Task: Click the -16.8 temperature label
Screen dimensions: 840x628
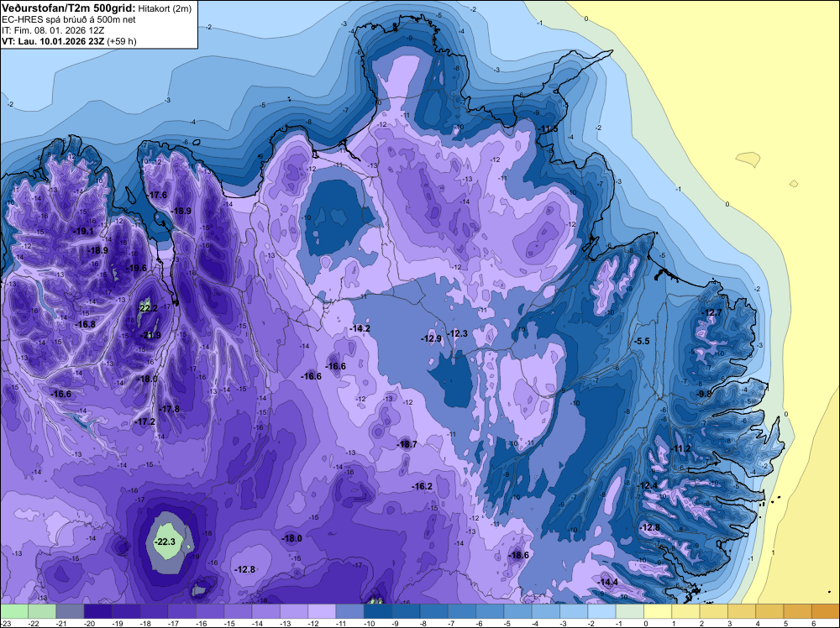Action: 86,324
